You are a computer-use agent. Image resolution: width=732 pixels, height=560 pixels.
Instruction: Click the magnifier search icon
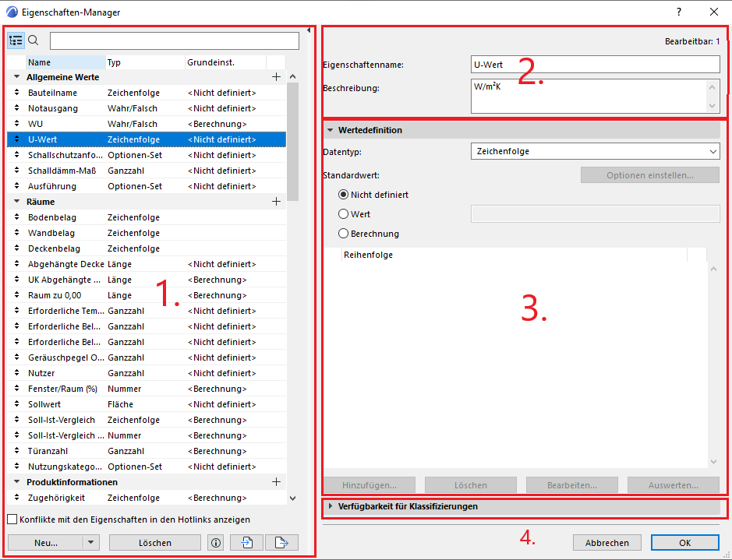point(34,41)
